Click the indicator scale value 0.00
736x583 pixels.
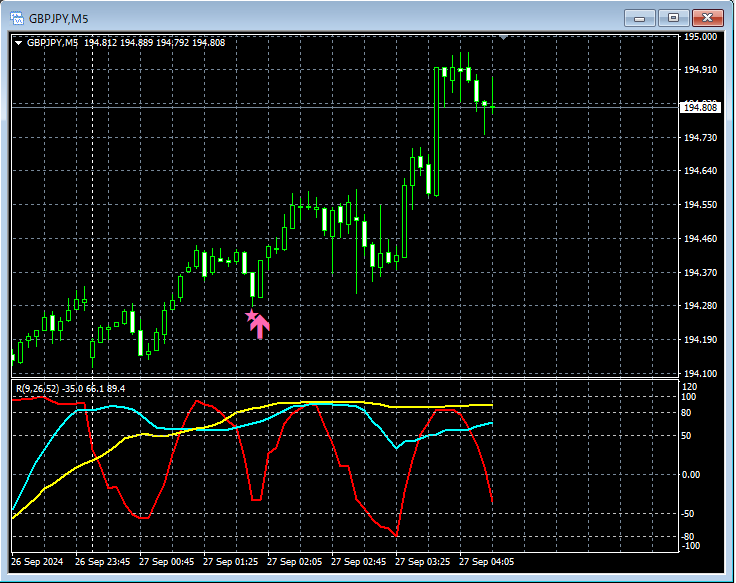tap(691, 475)
